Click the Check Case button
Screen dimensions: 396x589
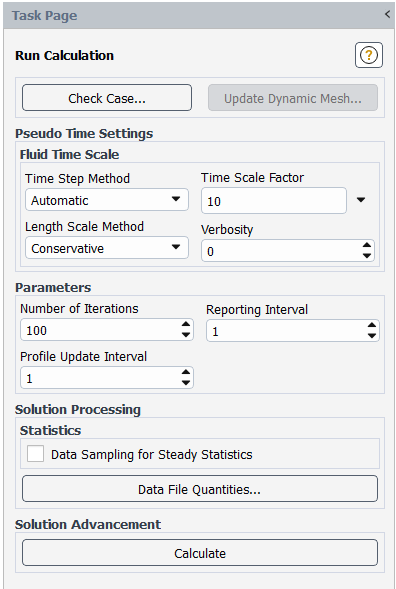coord(107,98)
